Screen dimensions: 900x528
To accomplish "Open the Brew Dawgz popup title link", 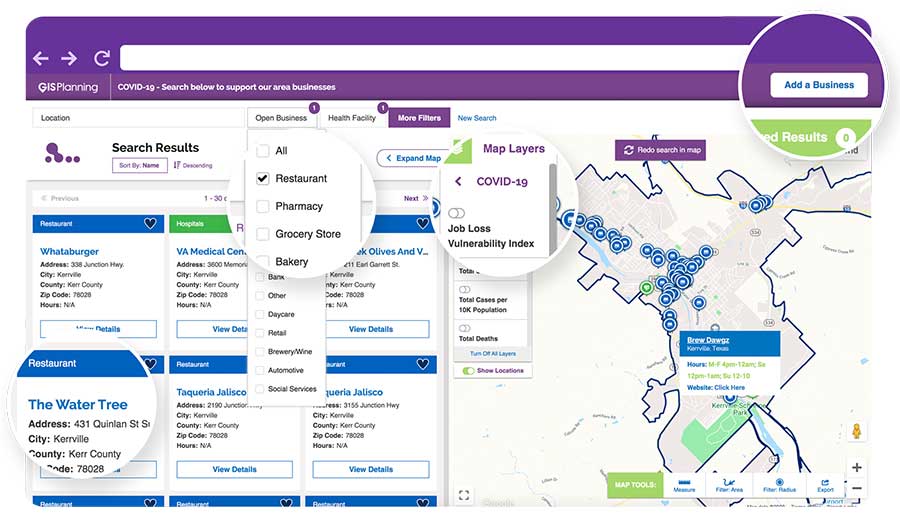I will pos(708,340).
